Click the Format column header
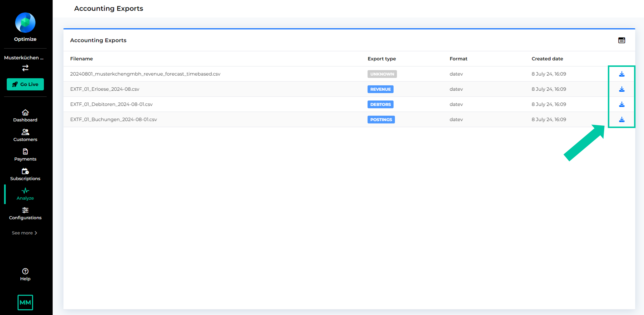 (x=458, y=59)
